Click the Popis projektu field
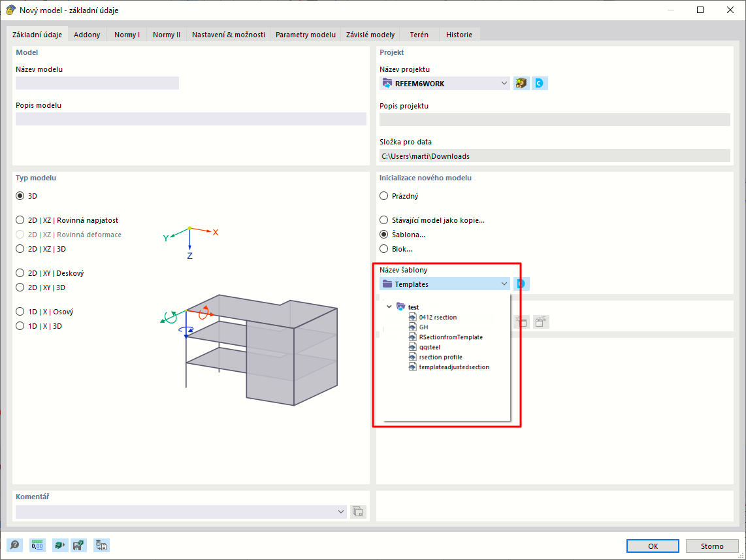The image size is (746, 560). (x=555, y=120)
